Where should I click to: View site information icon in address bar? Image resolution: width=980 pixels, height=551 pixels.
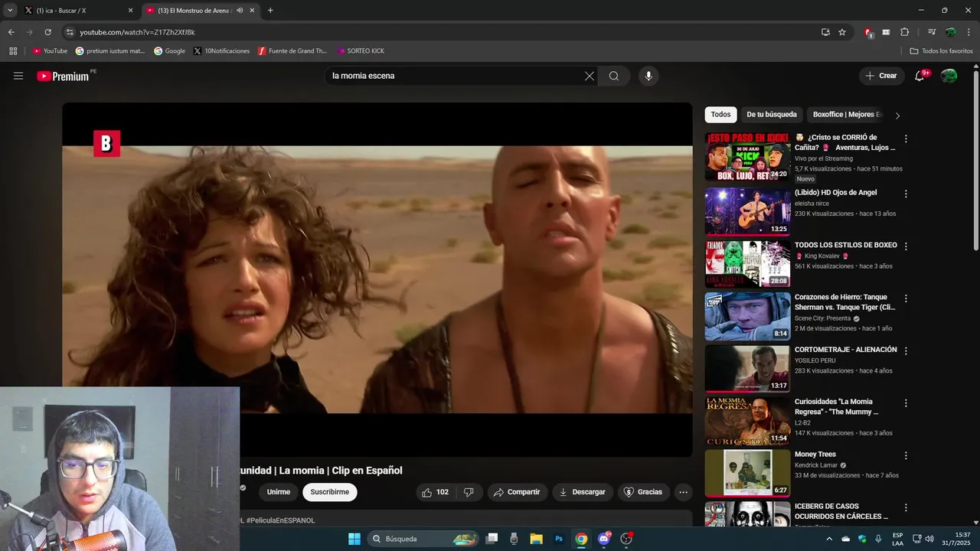click(x=70, y=32)
